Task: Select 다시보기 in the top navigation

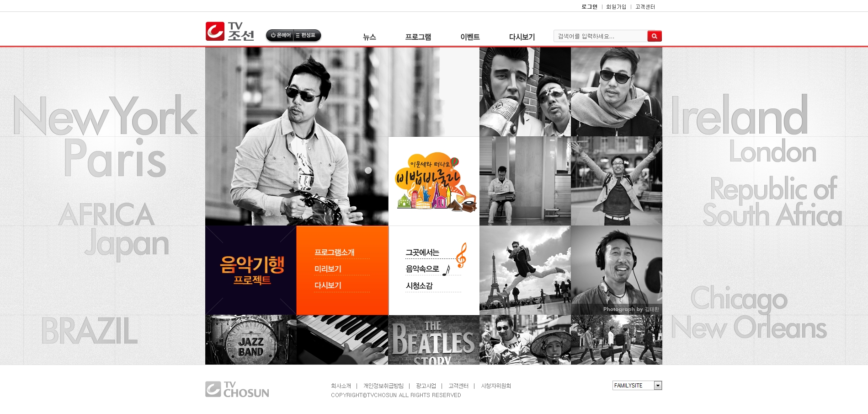Action: click(522, 37)
